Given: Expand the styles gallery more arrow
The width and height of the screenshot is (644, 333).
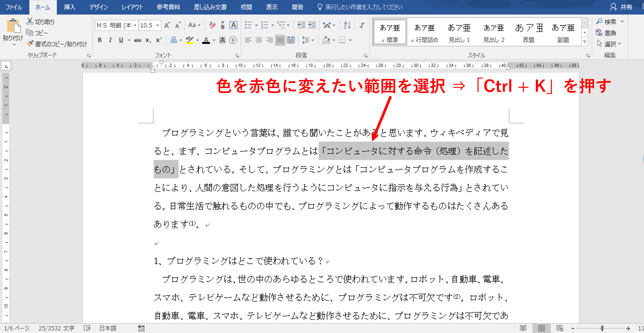Looking at the screenshot, I should point(585,42).
